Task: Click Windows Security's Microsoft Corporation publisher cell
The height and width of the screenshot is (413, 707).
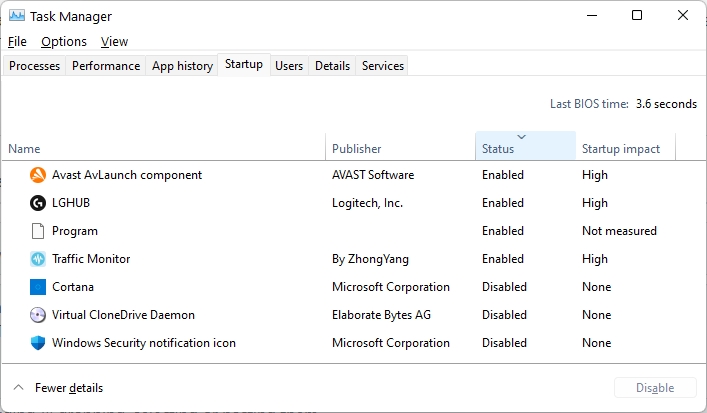Action: coord(391,343)
